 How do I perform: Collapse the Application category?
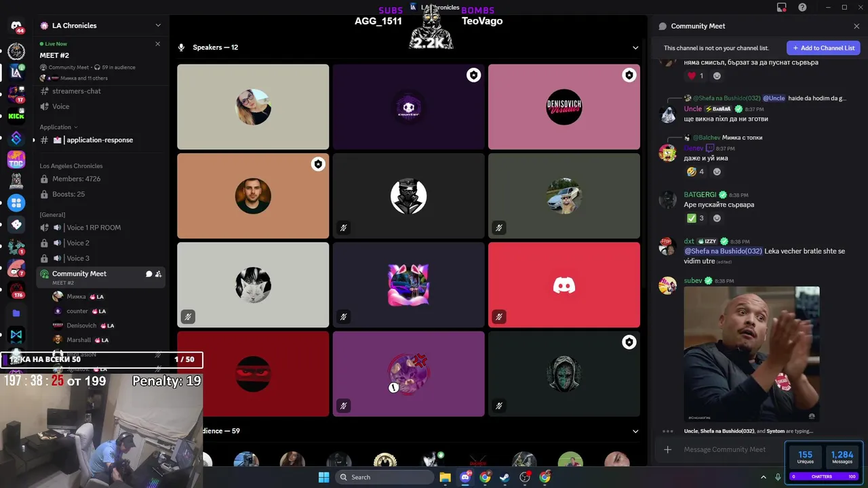(58, 127)
